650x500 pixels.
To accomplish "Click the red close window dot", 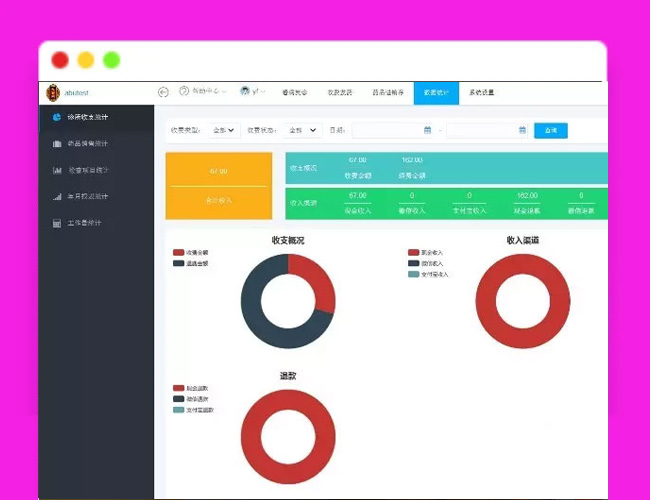I will click(60, 60).
